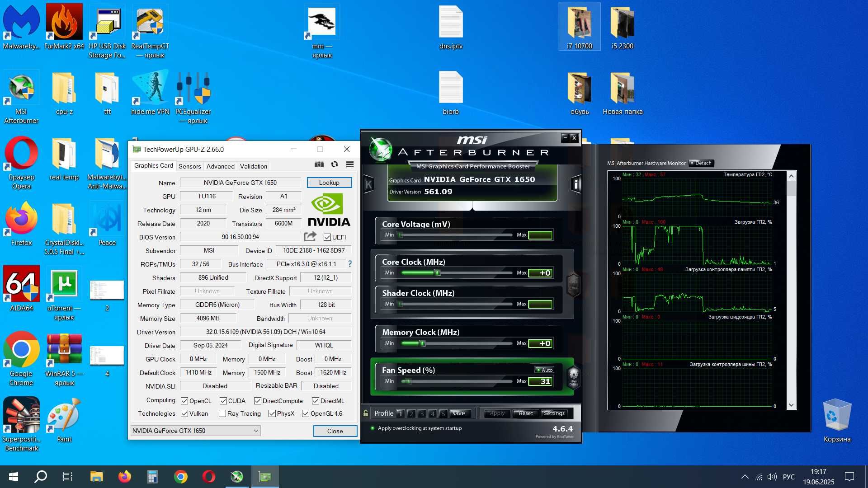
Task: Select Afterburner profile slot 1
Action: point(400,413)
